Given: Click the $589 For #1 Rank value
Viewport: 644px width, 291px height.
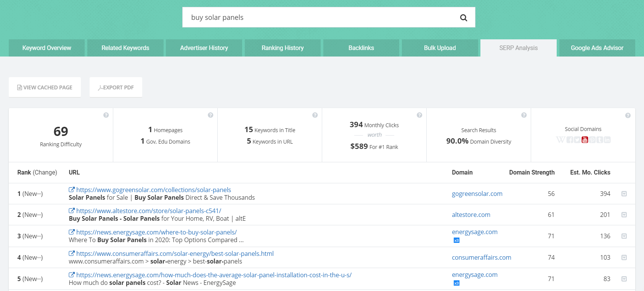Looking at the screenshot, I should [x=374, y=147].
